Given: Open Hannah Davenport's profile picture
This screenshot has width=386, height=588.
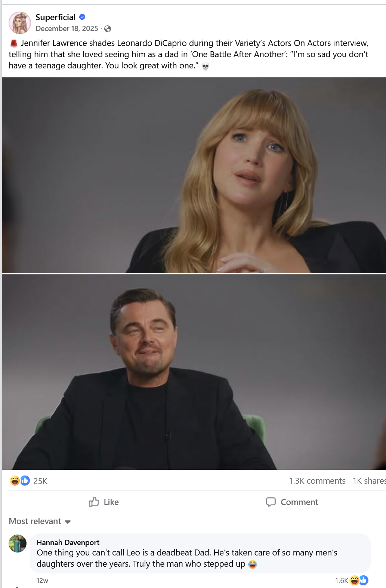Looking at the screenshot, I should tap(18, 544).
